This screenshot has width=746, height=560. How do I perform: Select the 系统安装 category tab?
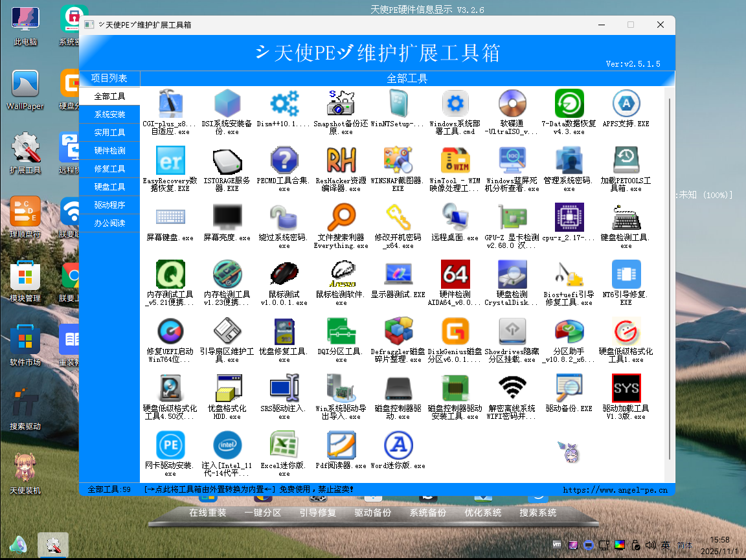(109, 115)
